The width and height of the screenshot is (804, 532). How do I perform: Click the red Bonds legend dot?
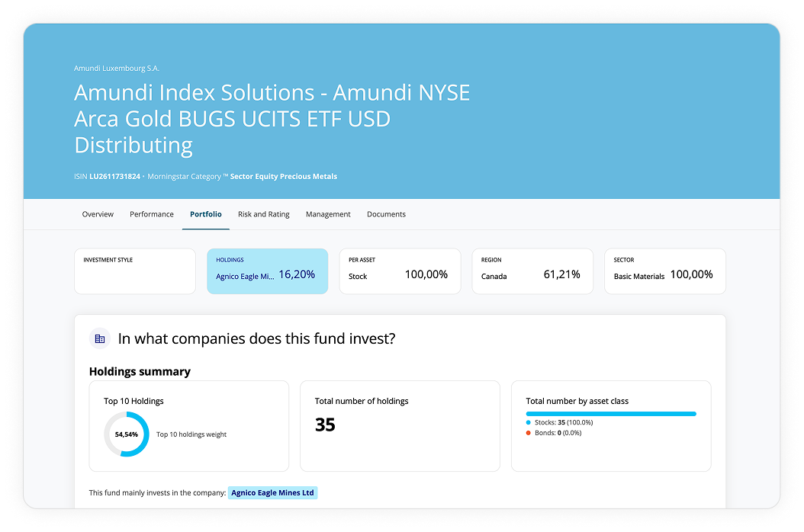pos(529,433)
